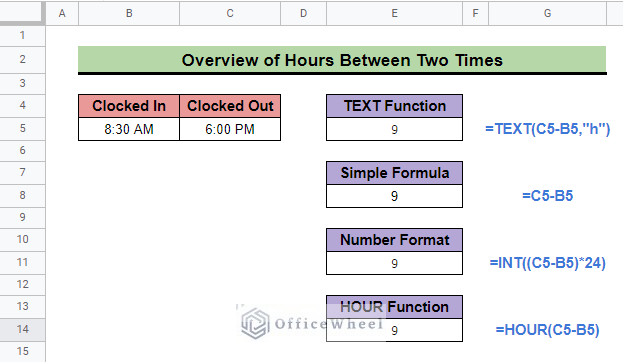Click the =TEXT(C5-B5,"h") formula text
Screen dimensions: 623x362
[548, 129]
